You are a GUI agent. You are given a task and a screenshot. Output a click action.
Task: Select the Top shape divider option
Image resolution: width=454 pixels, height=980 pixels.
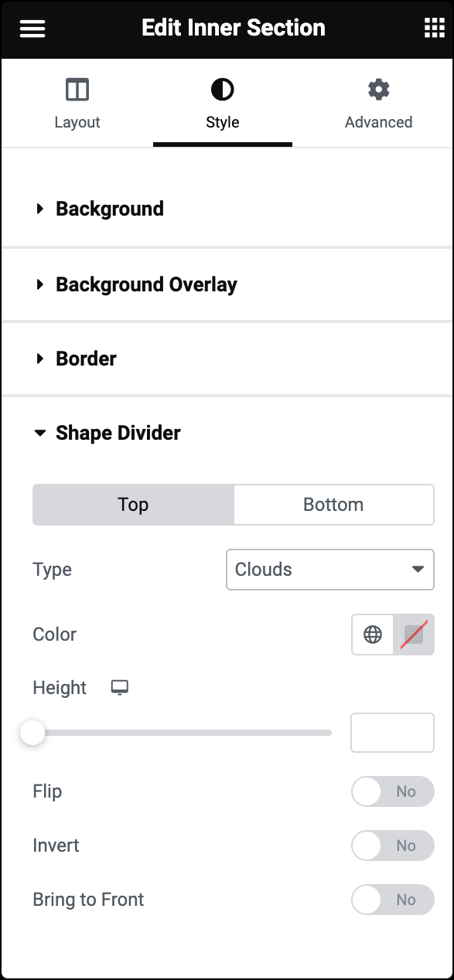click(x=132, y=505)
